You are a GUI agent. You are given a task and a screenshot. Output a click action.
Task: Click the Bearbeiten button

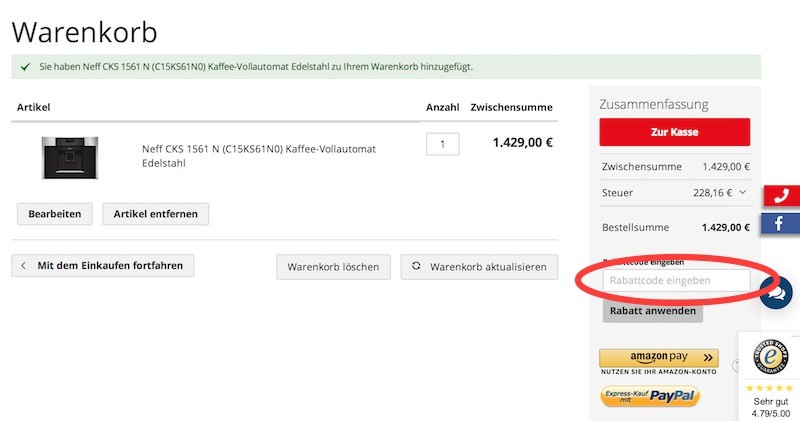tap(55, 214)
